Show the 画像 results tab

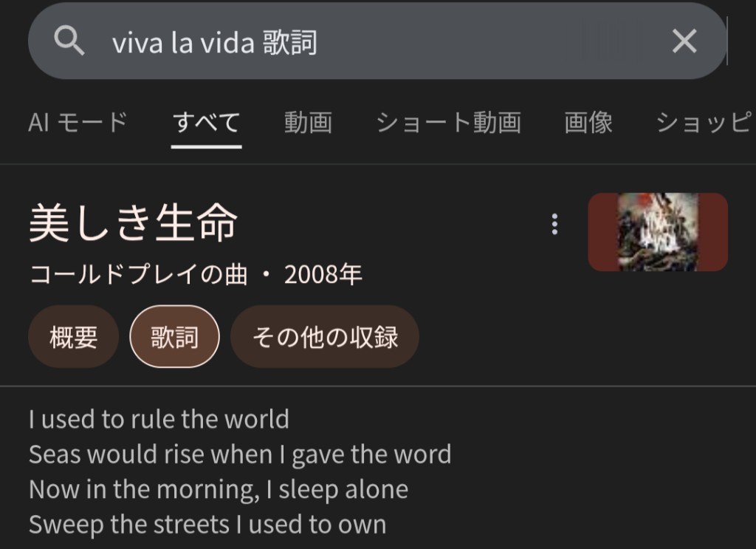[x=588, y=123]
